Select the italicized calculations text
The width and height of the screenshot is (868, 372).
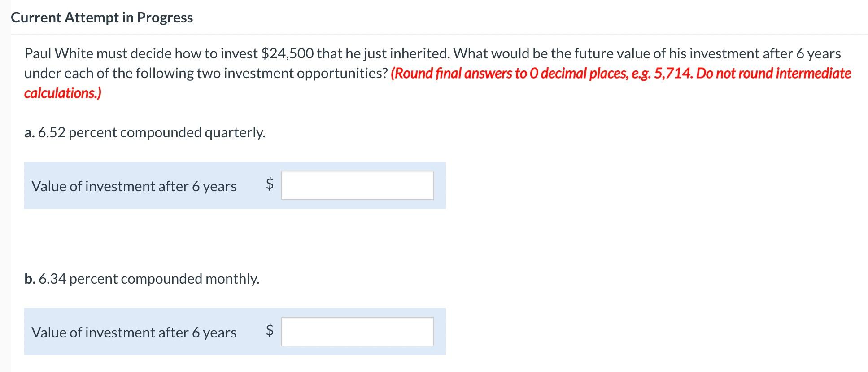[62, 93]
